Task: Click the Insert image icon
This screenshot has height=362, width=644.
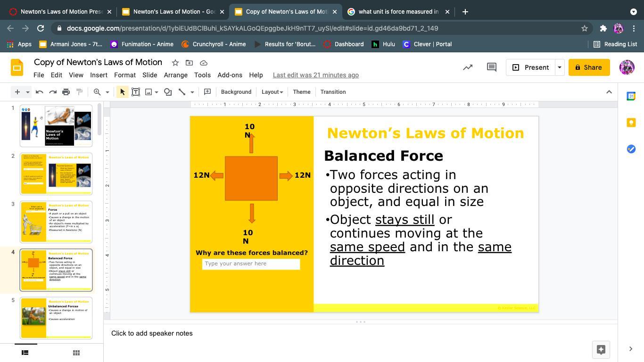Action: pos(149,92)
